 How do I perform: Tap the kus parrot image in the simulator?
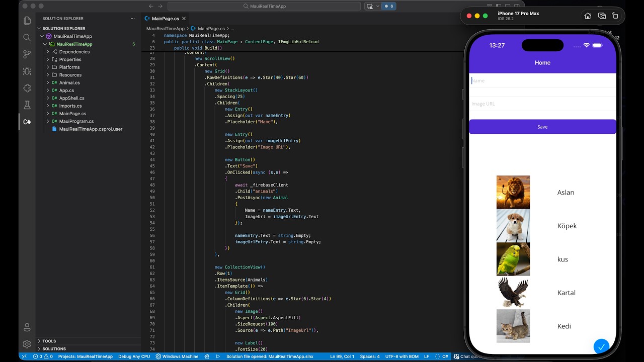513,259
